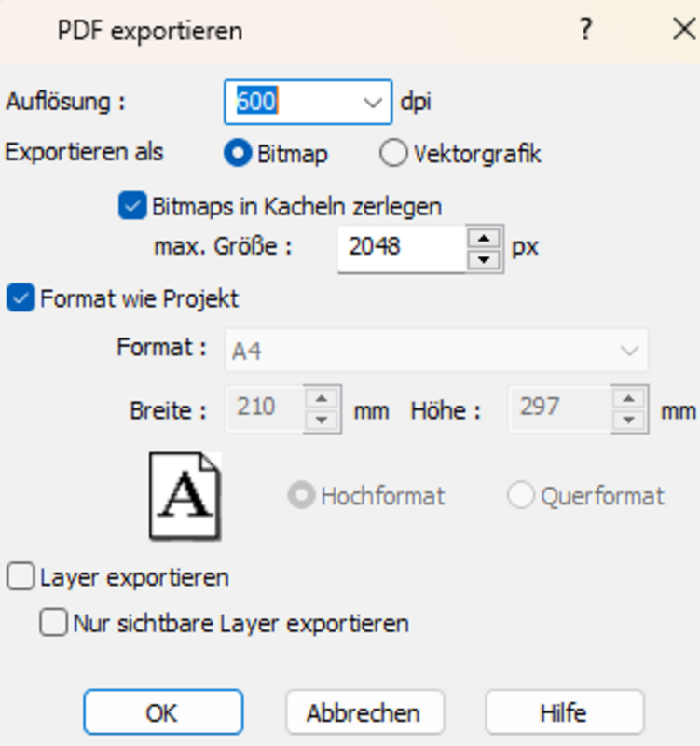Click the portrait page orientation icon
This screenshot has width=700, height=746.
(185, 496)
